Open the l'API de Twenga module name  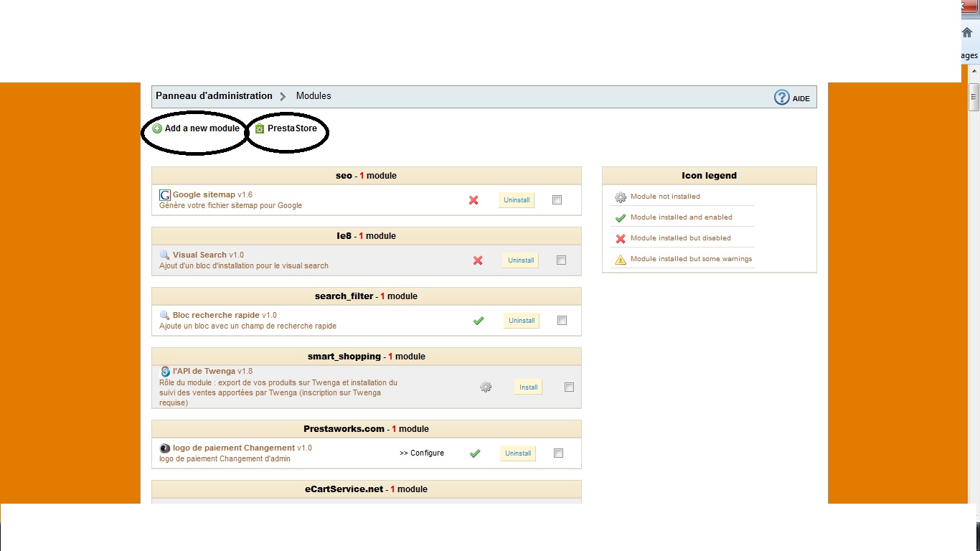click(x=204, y=372)
